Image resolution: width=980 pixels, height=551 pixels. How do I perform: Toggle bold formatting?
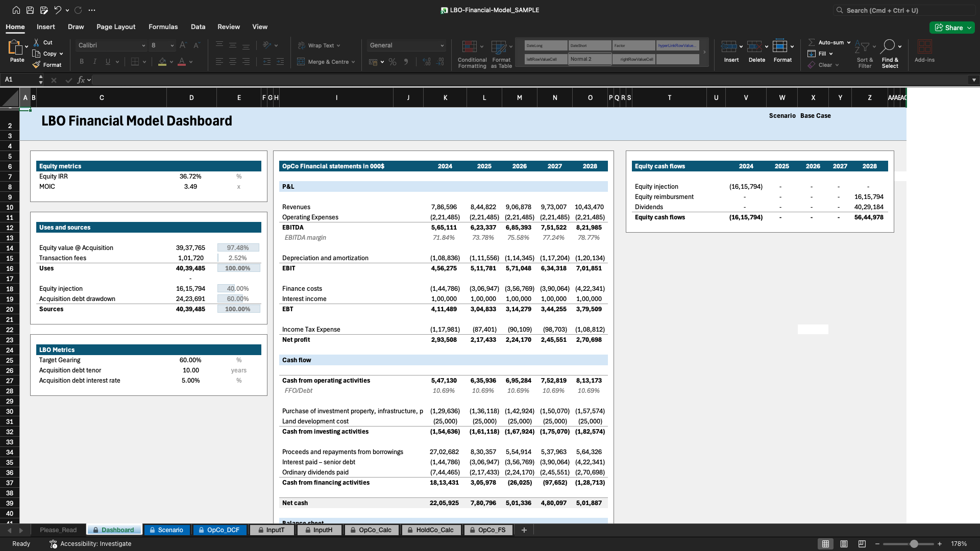point(81,61)
